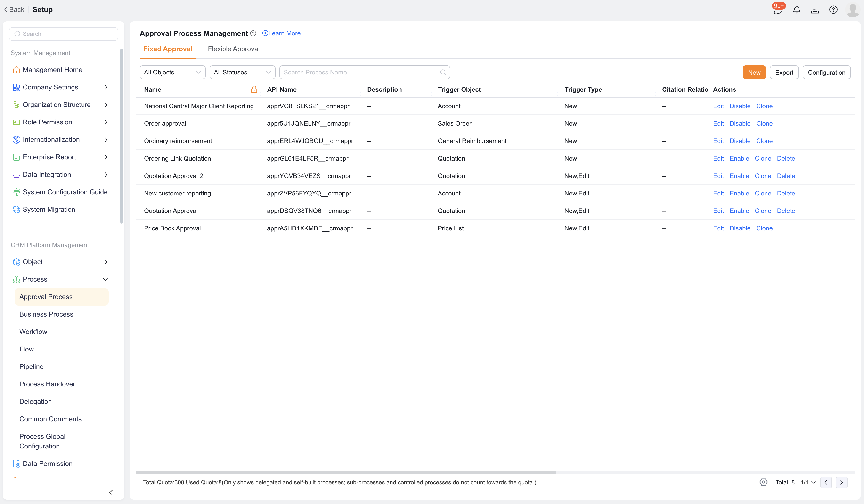Open the 1/1 page selector dropdown
The width and height of the screenshot is (864, 504).
click(808, 482)
